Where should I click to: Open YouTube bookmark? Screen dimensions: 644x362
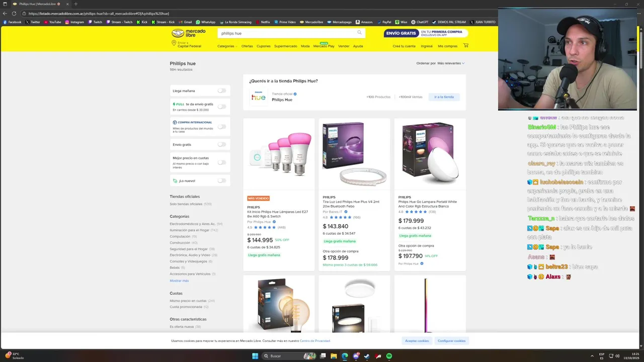point(52,22)
